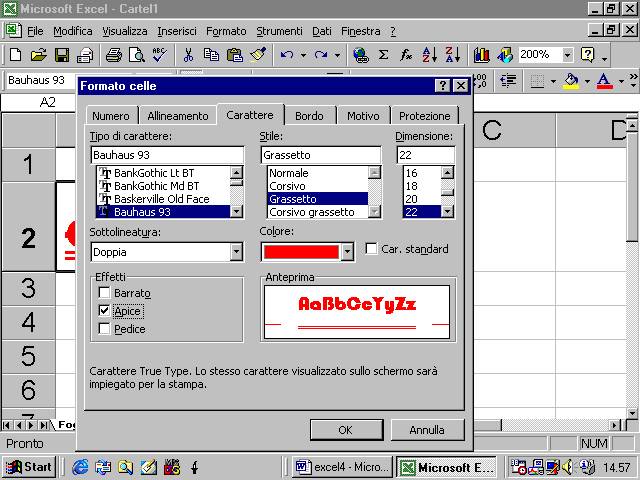Click the Sort Ascending A-Z icon
This screenshot has width=640, height=480.
pyautogui.click(x=430, y=55)
